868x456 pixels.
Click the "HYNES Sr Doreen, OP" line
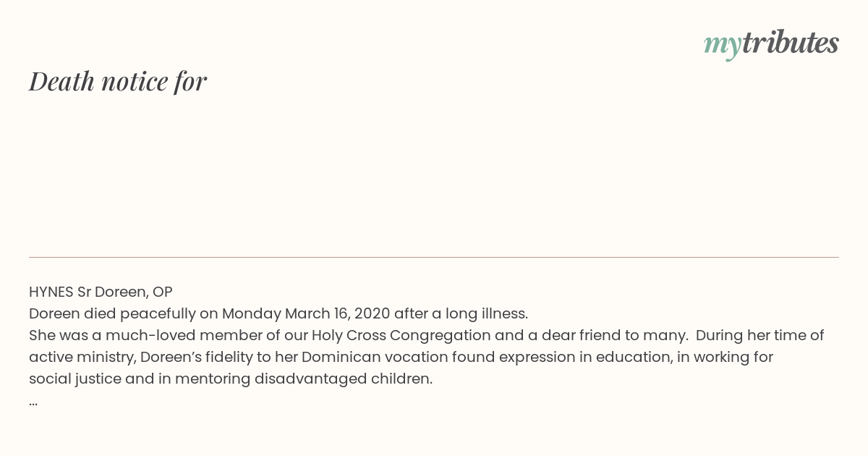(x=101, y=292)
